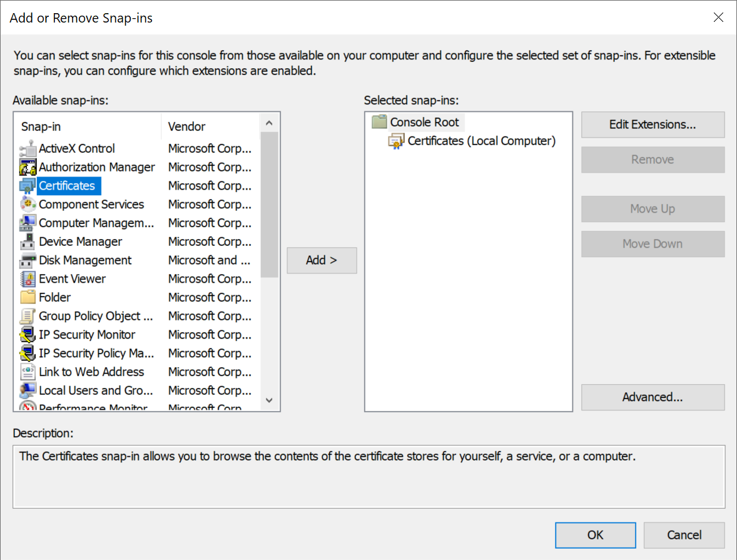Choose Link to Web Address snap-in
This screenshot has height=560, width=737.
[x=91, y=372]
